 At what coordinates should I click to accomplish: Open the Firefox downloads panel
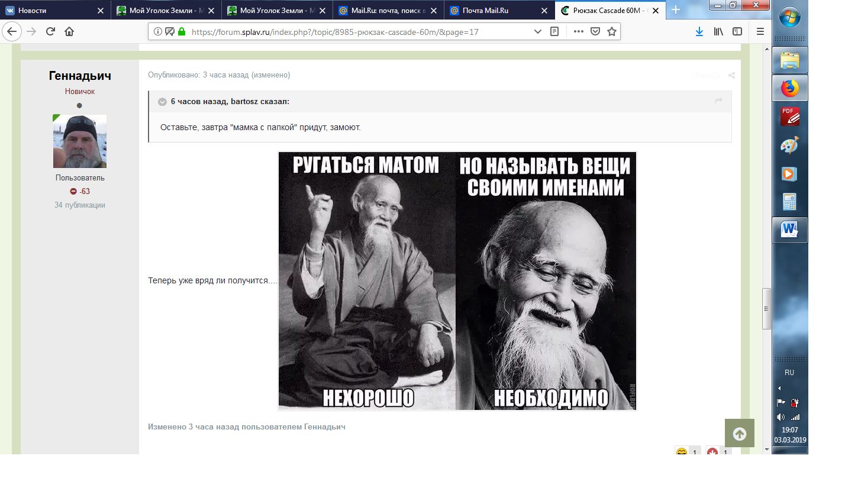coord(699,31)
